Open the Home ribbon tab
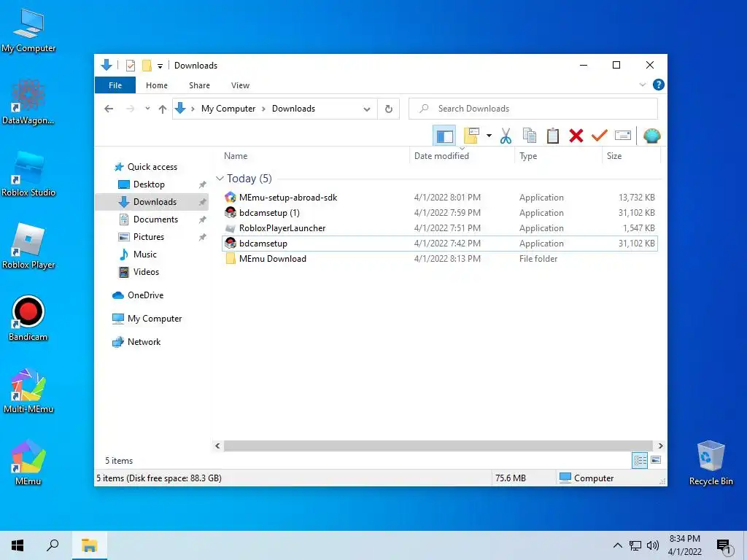 pos(157,85)
